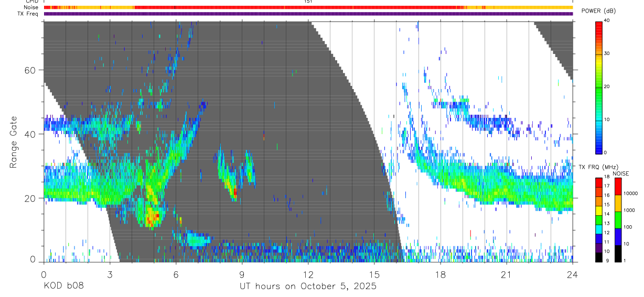Click the "40" label on POWER scale
Screen dimensions: 644x297
[x=607, y=21]
